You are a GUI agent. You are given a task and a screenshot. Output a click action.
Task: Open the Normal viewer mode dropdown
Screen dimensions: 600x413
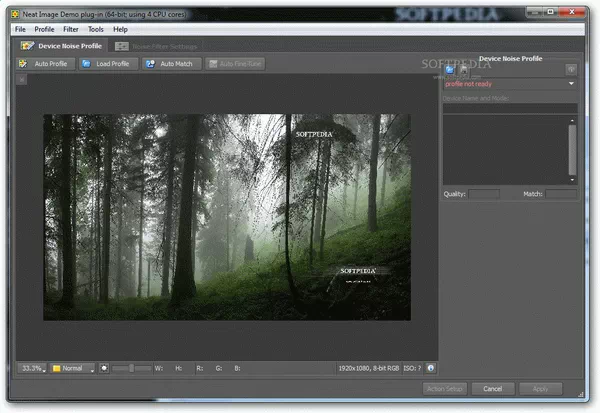pyautogui.click(x=73, y=368)
